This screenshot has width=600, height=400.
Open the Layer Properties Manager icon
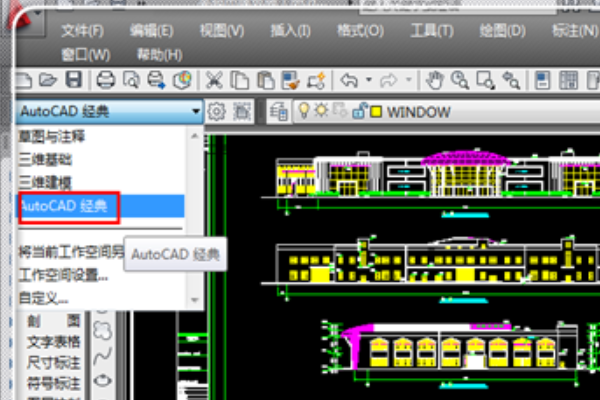278,112
